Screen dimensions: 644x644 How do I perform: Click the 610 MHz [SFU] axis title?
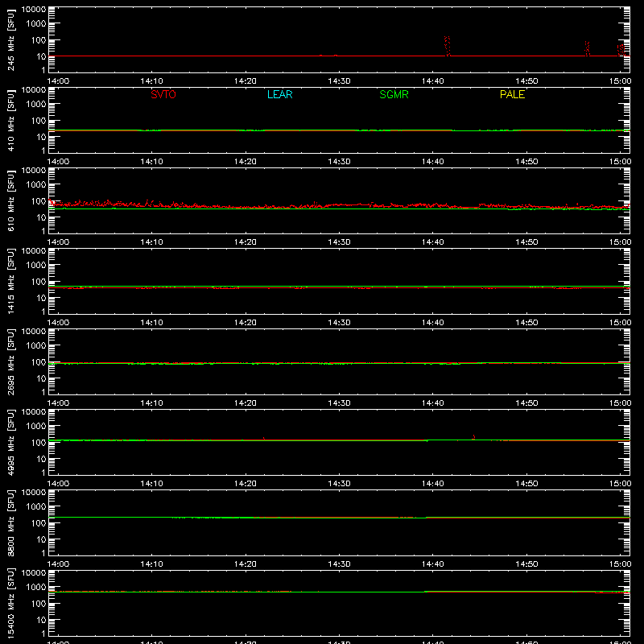pyautogui.click(x=10, y=200)
